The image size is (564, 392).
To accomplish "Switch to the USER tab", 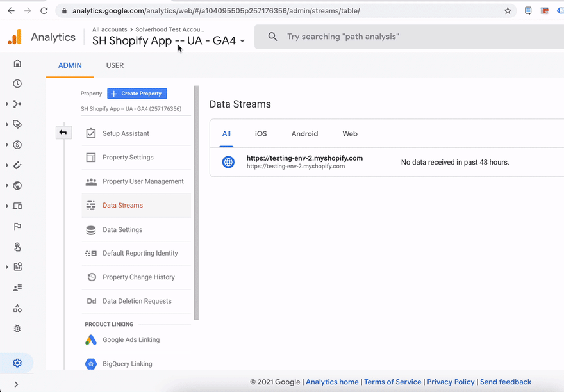I will coord(115,65).
